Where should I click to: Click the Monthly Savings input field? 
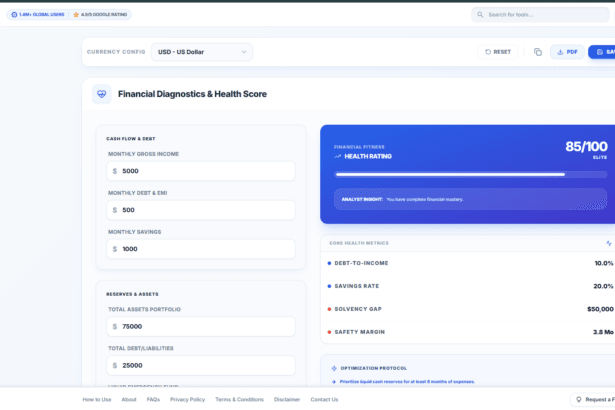point(201,249)
